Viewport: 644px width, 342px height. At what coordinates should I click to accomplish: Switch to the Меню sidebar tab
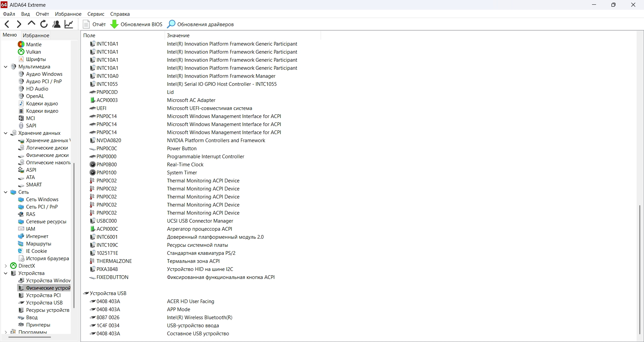[10, 35]
